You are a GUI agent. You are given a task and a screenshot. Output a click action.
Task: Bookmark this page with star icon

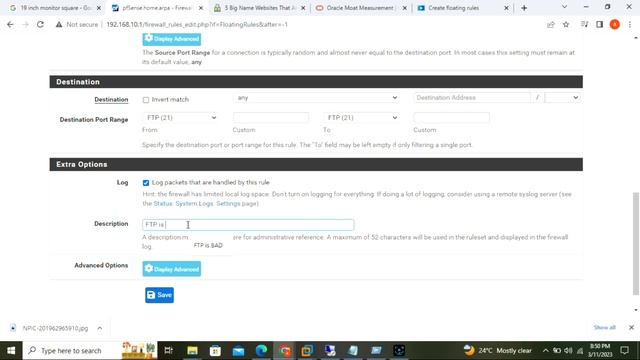click(x=566, y=24)
